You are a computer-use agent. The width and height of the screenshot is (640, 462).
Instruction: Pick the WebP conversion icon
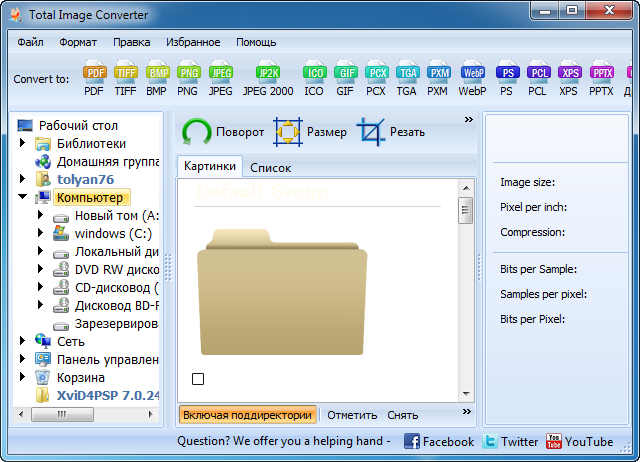pyautogui.click(x=472, y=78)
